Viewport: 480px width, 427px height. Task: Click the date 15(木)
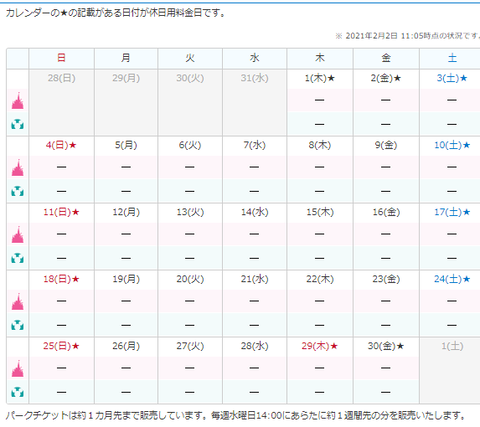pyautogui.click(x=320, y=212)
